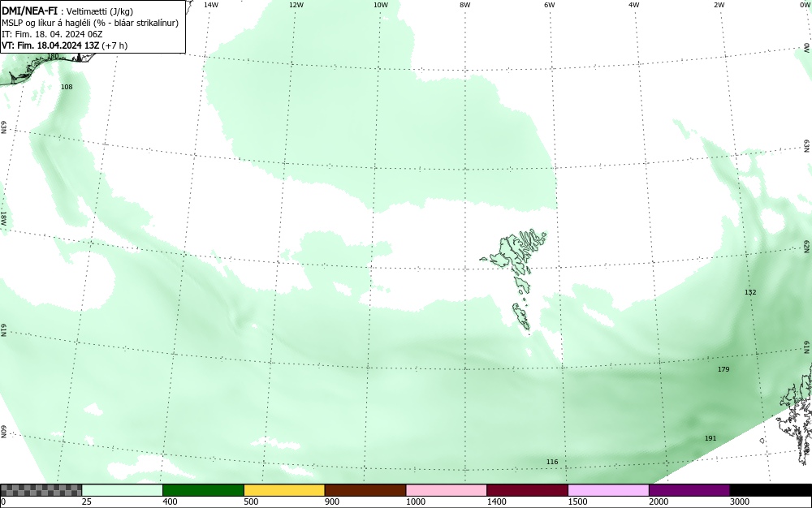This screenshot has height=508, width=812.
Task: Click the 'DMI/NEA-FI' title text
Action: [x=29, y=11]
